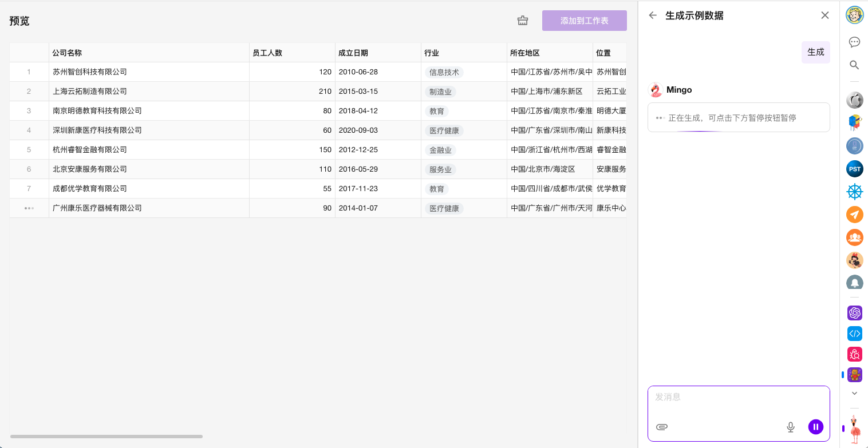Click the 添加到工作表 button
Image resolution: width=868 pixels, height=448 pixels.
(x=584, y=21)
